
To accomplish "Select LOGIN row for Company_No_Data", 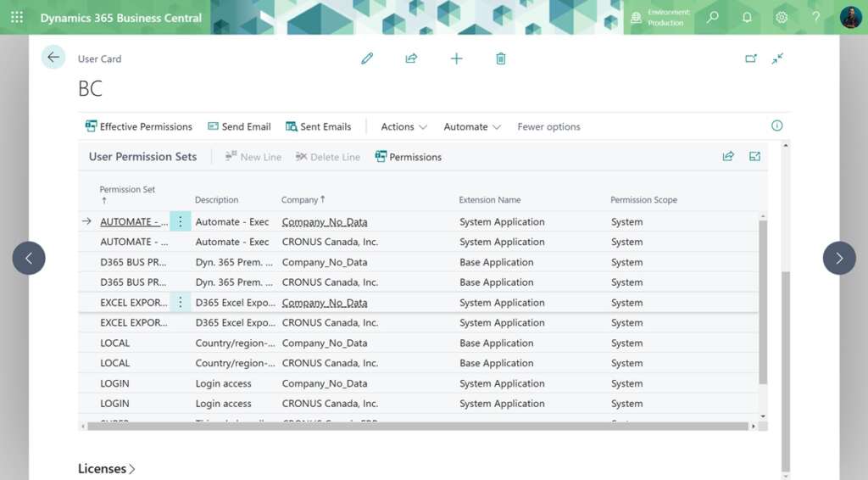I will tap(419, 383).
